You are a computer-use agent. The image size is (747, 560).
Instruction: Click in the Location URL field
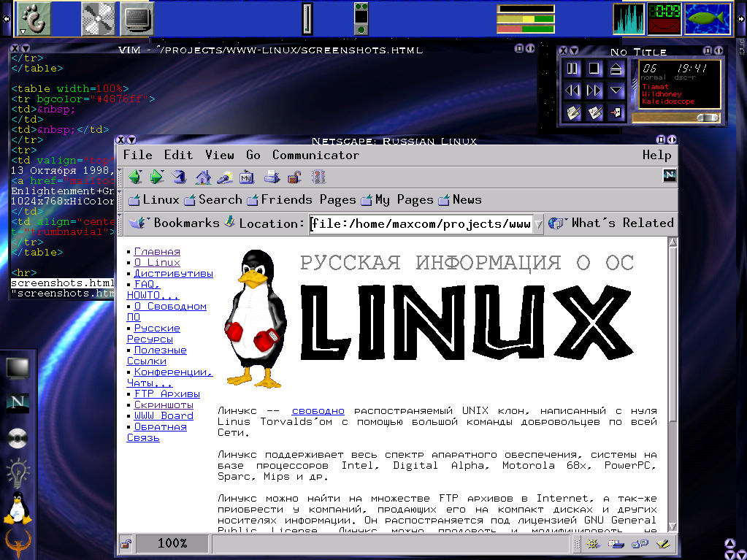(x=421, y=224)
